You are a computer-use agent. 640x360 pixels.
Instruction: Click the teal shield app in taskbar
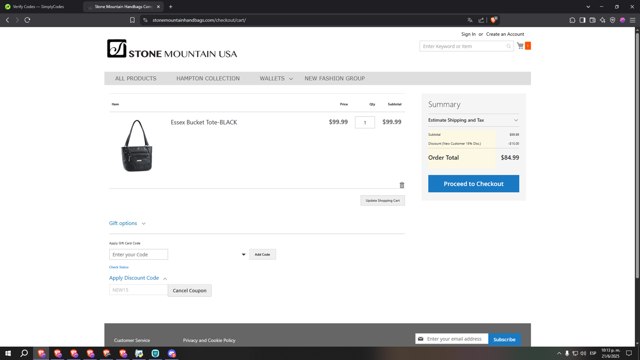[x=155, y=353]
